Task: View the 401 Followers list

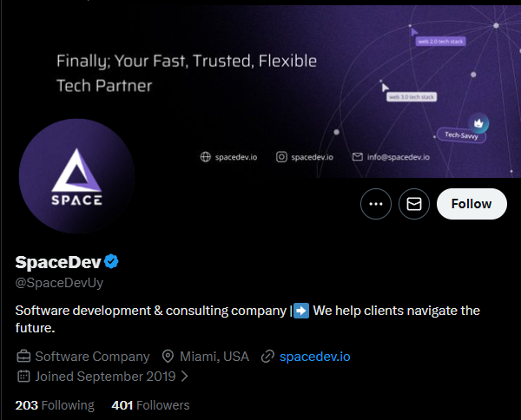Action: coord(150,405)
